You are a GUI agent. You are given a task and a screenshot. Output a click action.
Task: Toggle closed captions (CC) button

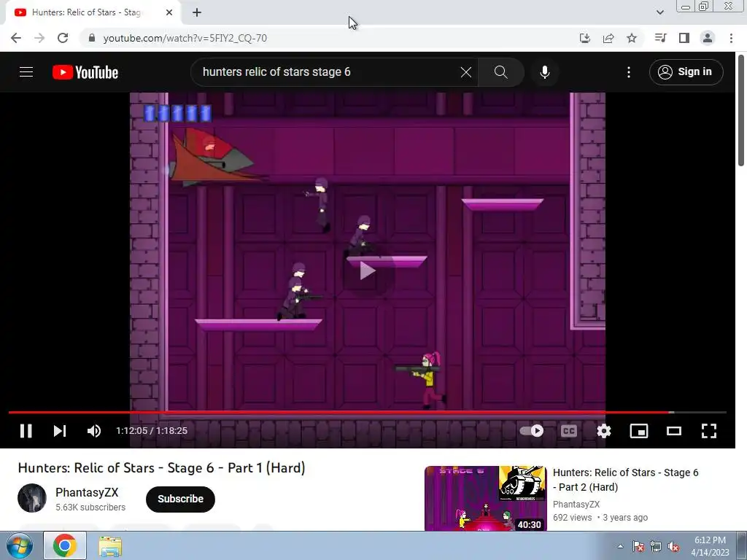pos(569,431)
